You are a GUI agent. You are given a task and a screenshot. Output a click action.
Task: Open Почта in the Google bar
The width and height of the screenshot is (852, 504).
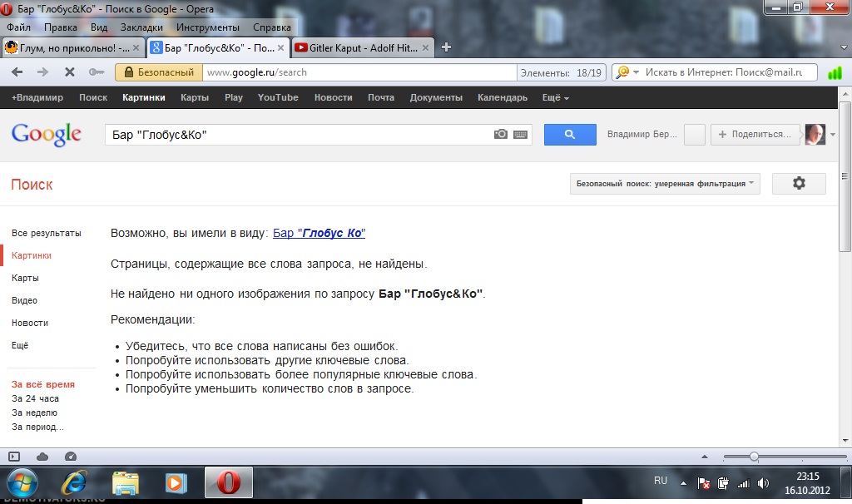pyautogui.click(x=381, y=98)
